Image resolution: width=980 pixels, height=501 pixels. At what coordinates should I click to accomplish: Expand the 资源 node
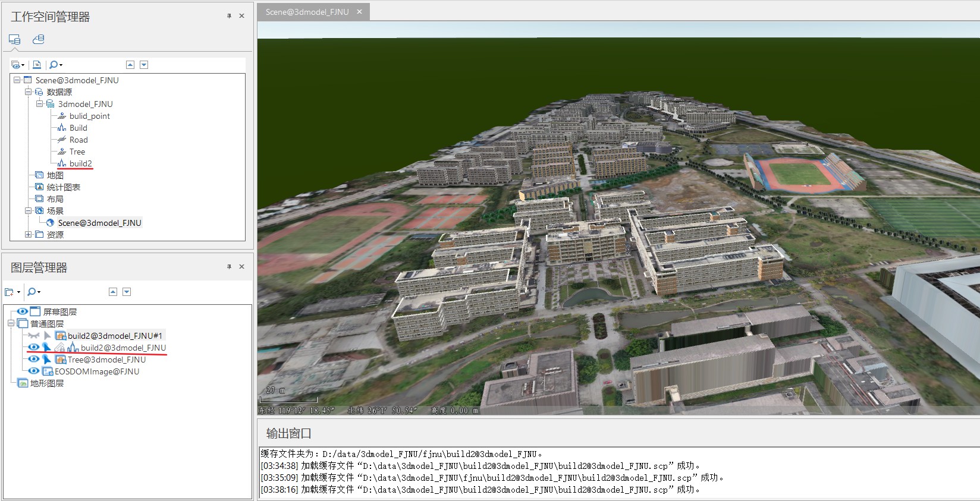28,235
